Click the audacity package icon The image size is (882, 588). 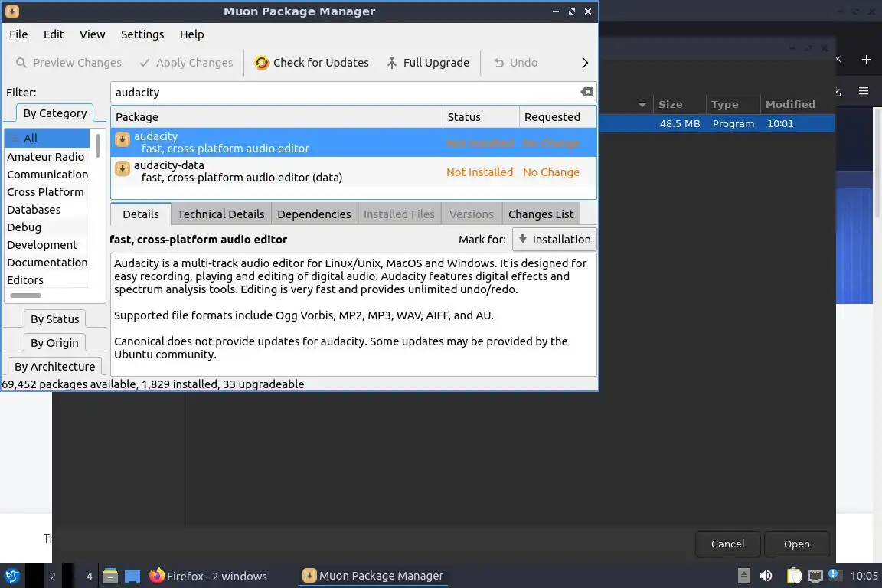[122, 139]
